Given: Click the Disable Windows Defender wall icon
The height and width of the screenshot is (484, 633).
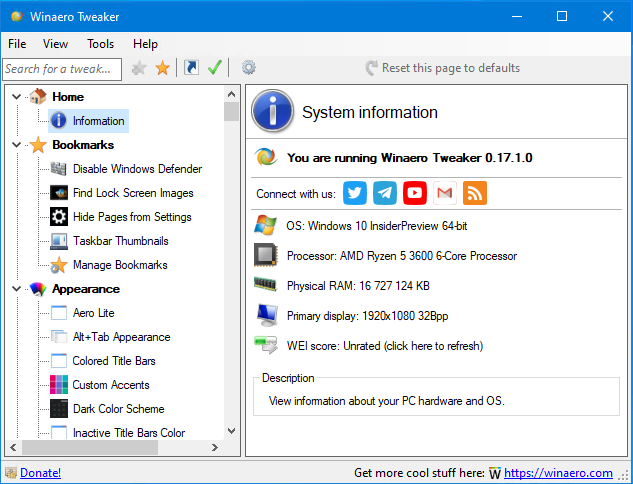Looking at the screenshot, I should click(x=59, y=168).
